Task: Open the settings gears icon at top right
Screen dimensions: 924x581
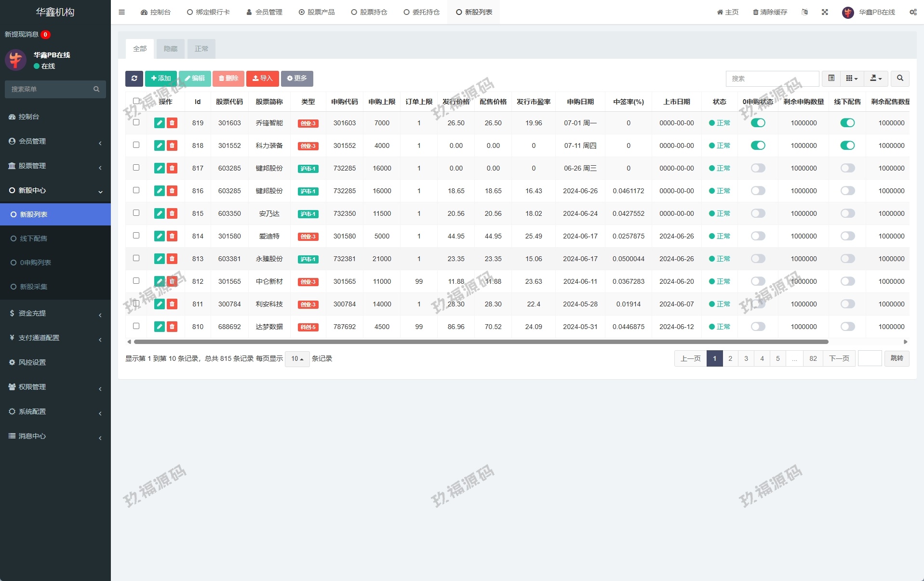Action: pyautogui.click(x=912, y=12)
